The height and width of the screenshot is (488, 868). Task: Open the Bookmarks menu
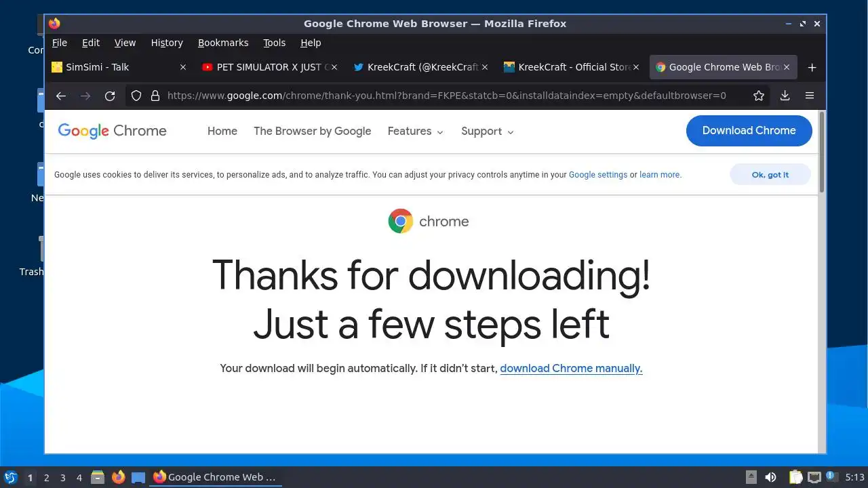[x=223, y=43]
